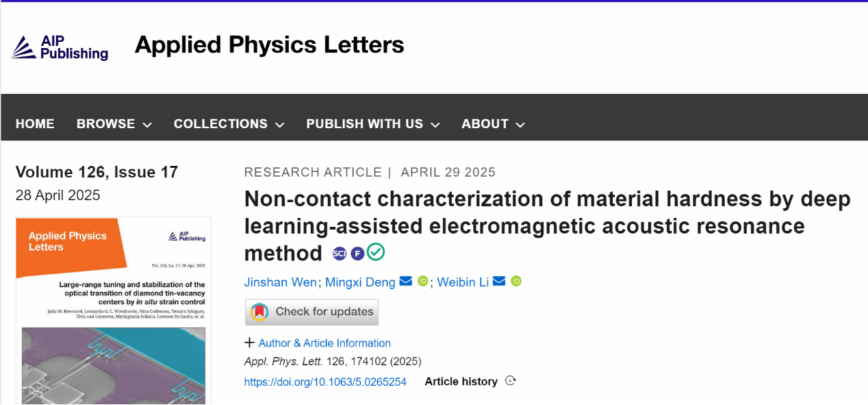The width and height of the screenshot is (868, 405).
Task: Click Weibin Li's email envelope icon
Action: [499, 282]
